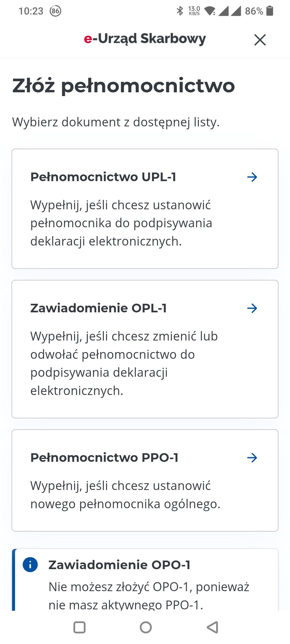Tap the Złóż pełnomocnictwo page heading

click(124, 86)
